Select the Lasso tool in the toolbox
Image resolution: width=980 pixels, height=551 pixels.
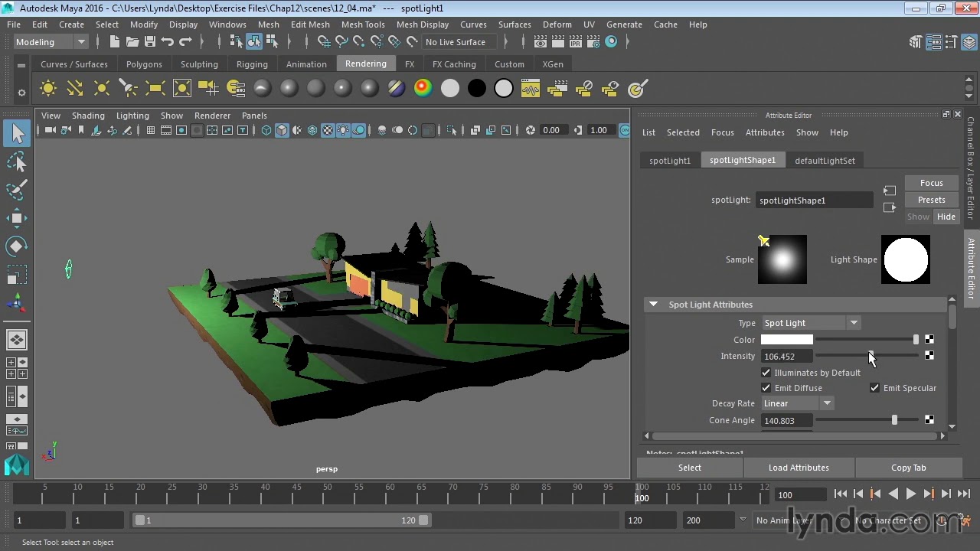pyautogui.click(x=17, y=162)
